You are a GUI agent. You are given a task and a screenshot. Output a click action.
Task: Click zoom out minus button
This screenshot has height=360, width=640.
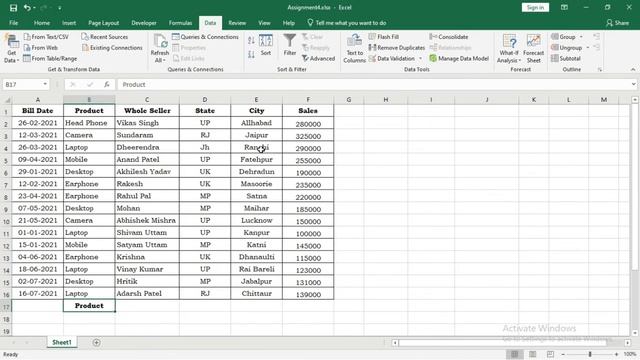[x=563, y=354]
